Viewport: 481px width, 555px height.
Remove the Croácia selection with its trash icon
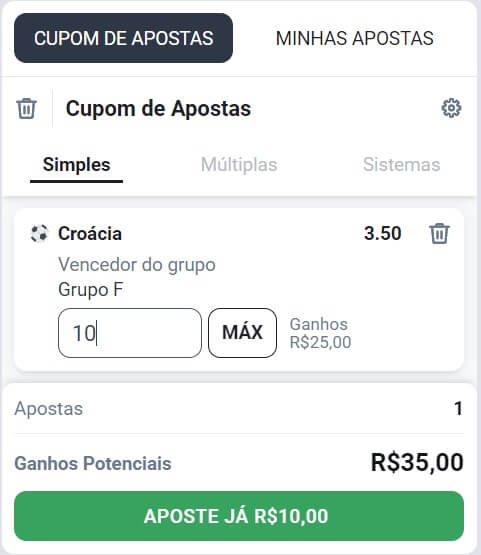tap(439, 234)
